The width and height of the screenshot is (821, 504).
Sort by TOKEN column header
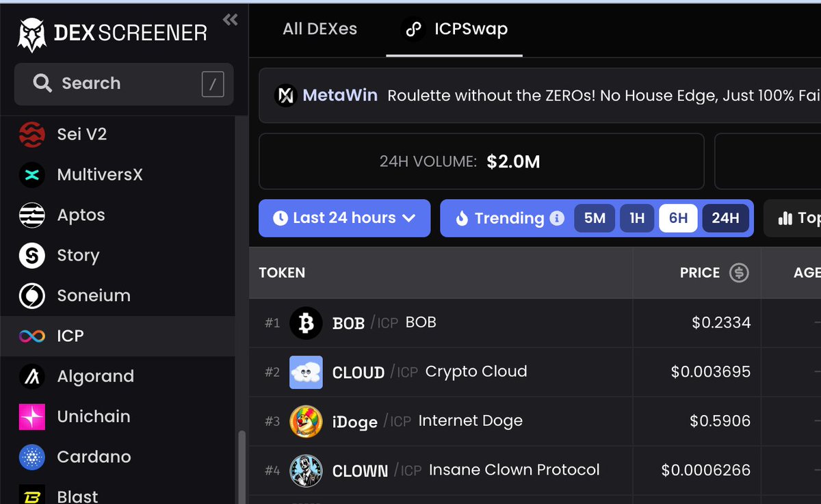pyautogui.click(x=282, y=273)
